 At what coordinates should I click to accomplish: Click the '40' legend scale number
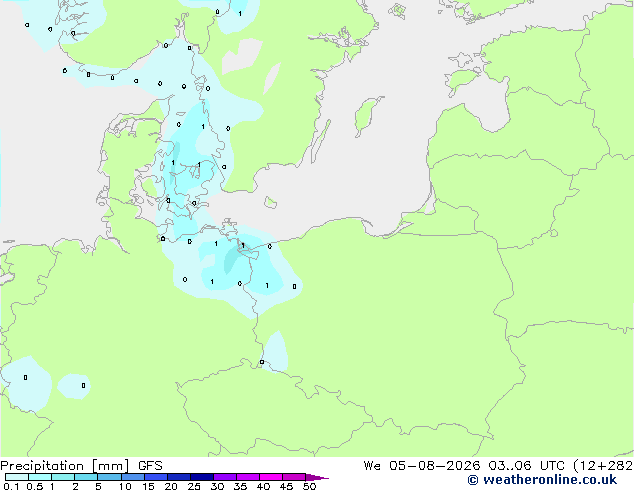(263, 486)
